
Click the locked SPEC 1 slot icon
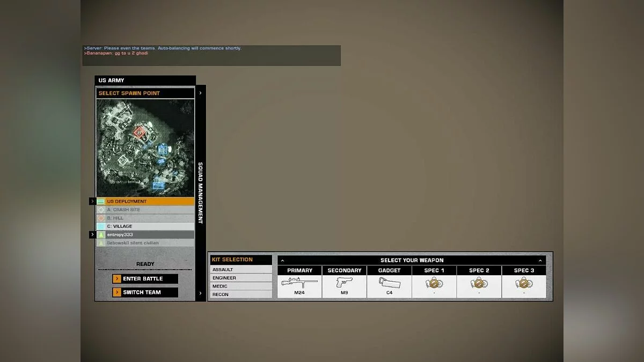[x=434, y=284]
